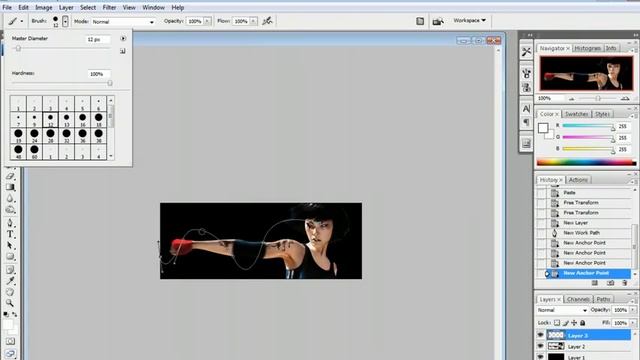Click the Brush tool preset icon

13,21
